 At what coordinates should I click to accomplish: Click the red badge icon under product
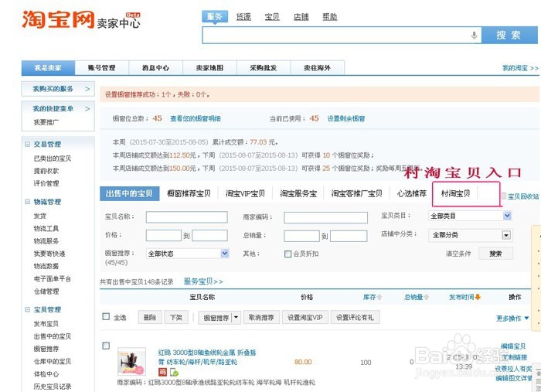[x=162, y=372]
